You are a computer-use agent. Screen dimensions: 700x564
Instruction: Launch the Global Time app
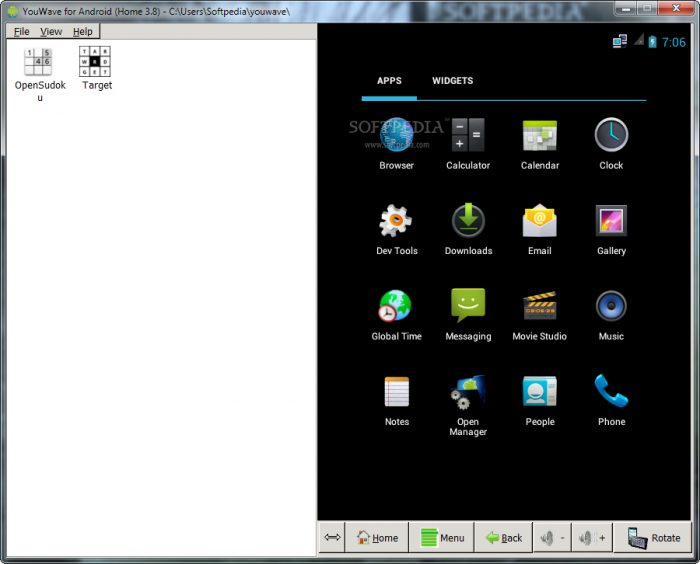pyautogui.click(x=396, y=306)
